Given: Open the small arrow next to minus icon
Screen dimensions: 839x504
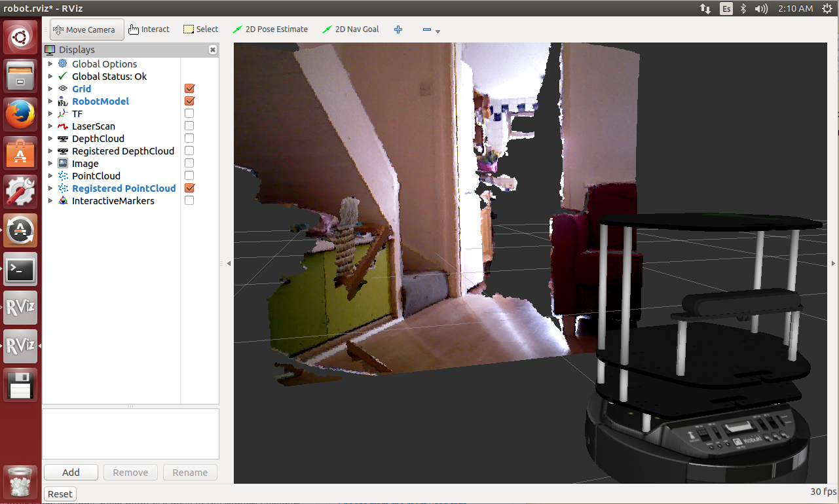Looking at the screenshot, I should [438, 31].
